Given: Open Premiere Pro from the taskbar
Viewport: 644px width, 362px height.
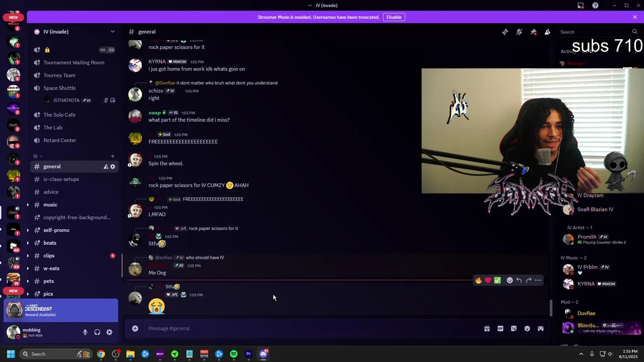Looking at the screenshot, I should 249,354.
